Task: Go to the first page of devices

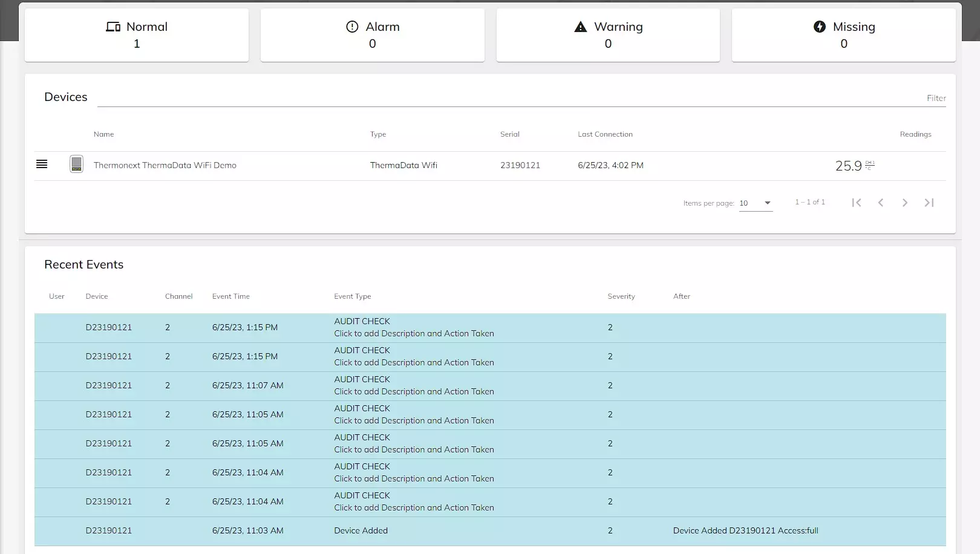Action: [857, 203]
